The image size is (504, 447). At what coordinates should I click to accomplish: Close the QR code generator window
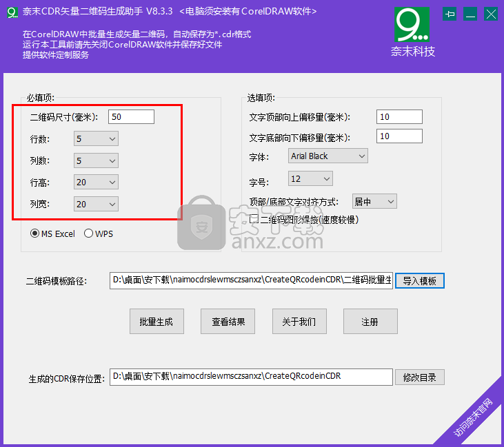491,14
